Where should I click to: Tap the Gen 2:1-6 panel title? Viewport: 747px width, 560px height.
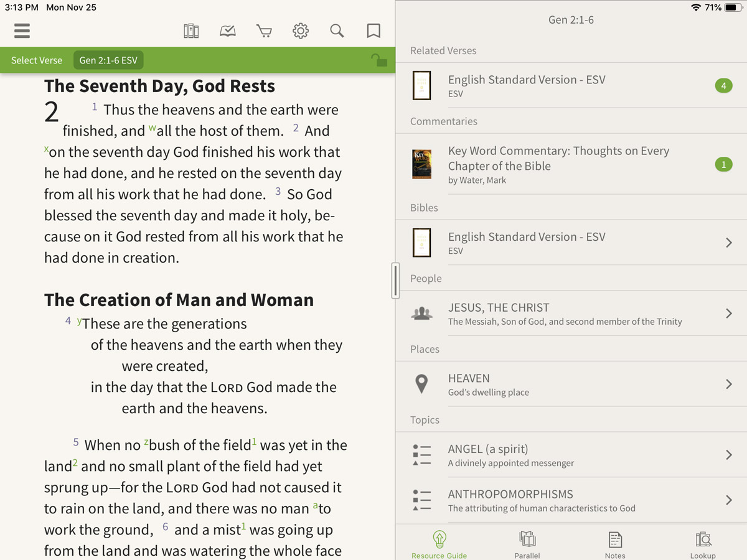coord(571,20)
